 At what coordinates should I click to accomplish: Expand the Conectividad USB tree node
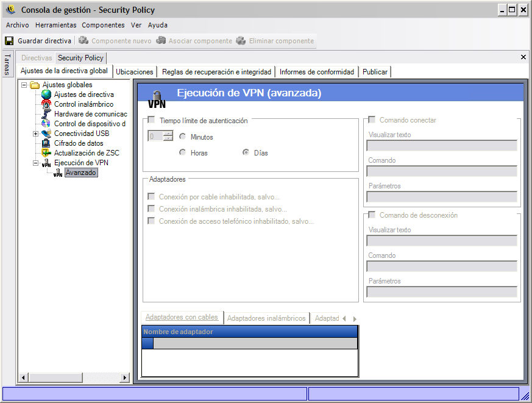(35, 134)
